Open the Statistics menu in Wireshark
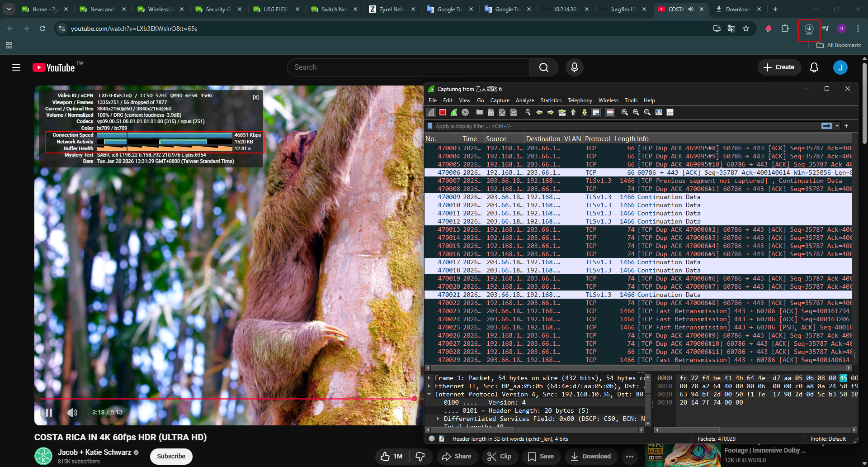868x467 pixels. tap(550, 100)
